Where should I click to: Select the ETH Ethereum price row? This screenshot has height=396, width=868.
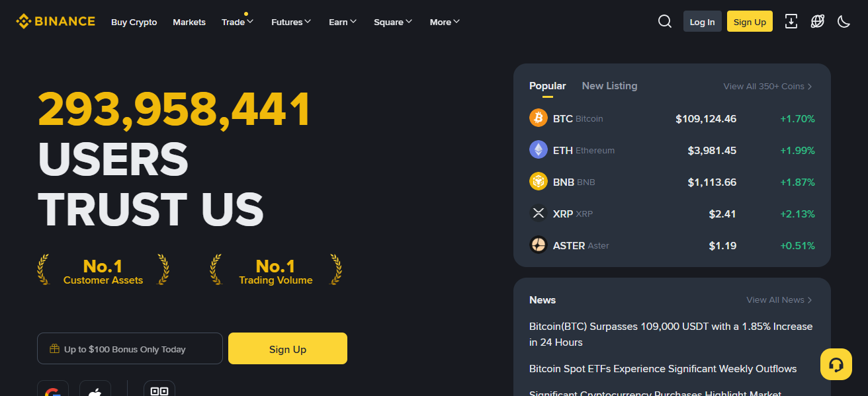pyautogui.click(x=672, y=150)
